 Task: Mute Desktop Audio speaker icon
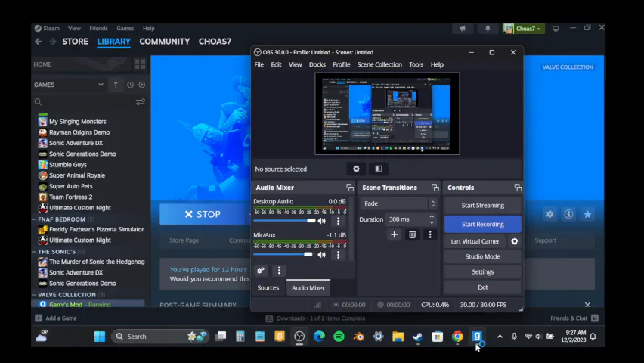(321, 221)
